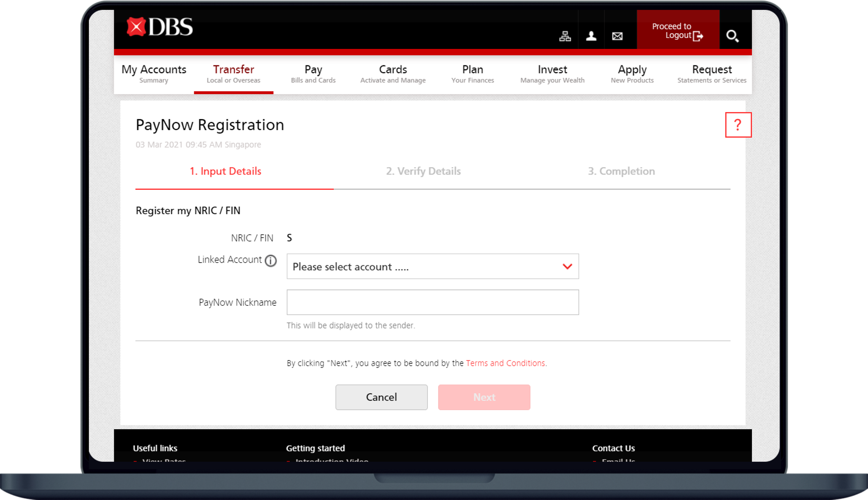Click Proceed to Logout button
868x500 pixels.
tap(678, 30)
